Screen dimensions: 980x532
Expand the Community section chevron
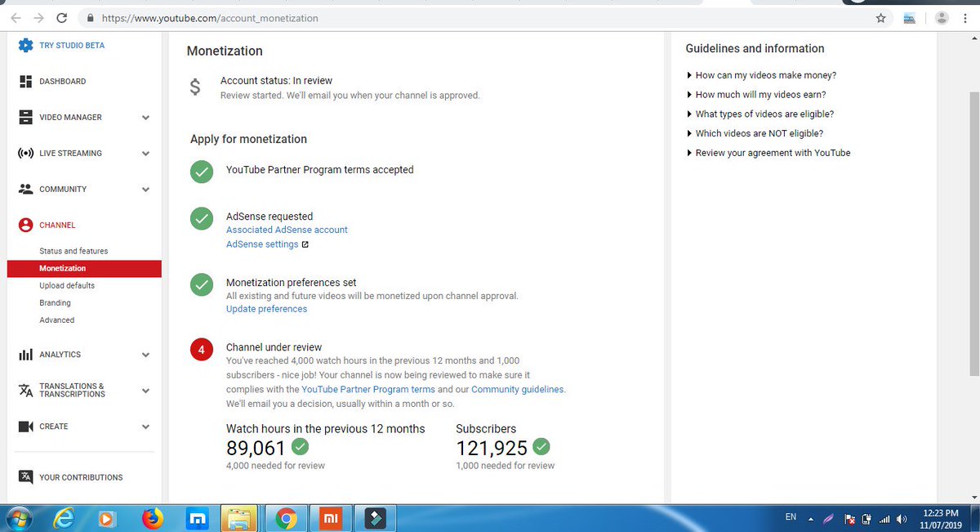tap(145, 190)
